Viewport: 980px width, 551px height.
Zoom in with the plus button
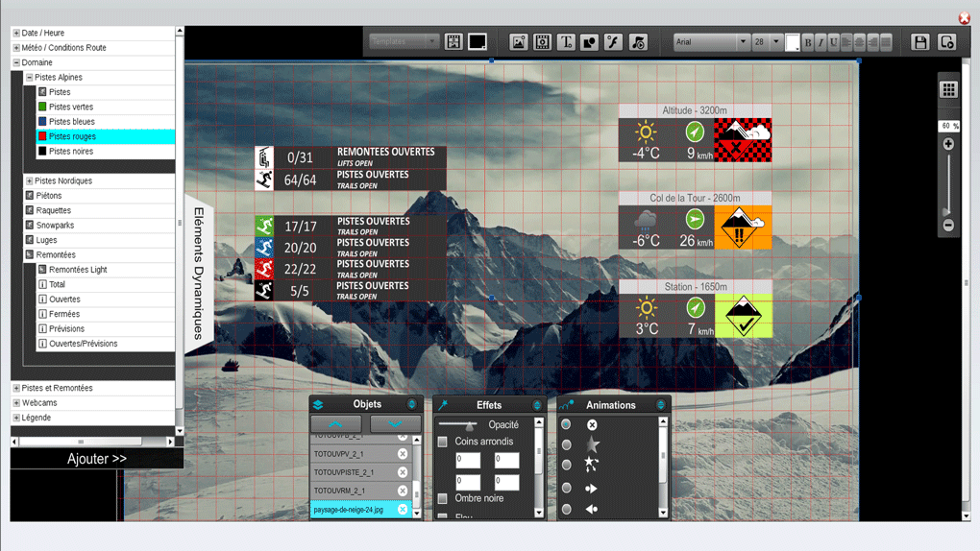click(948, 144)
